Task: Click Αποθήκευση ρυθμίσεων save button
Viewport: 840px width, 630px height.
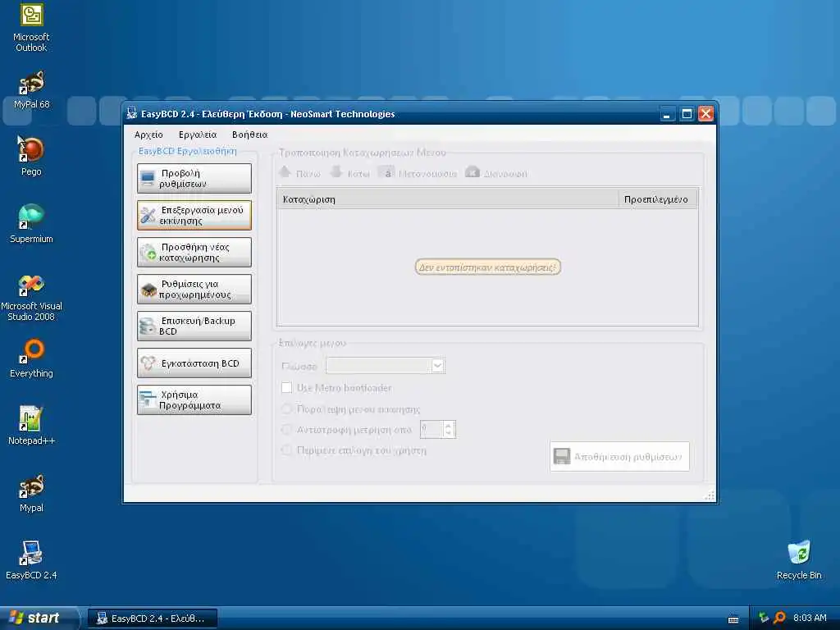Action: coord(619,456)
